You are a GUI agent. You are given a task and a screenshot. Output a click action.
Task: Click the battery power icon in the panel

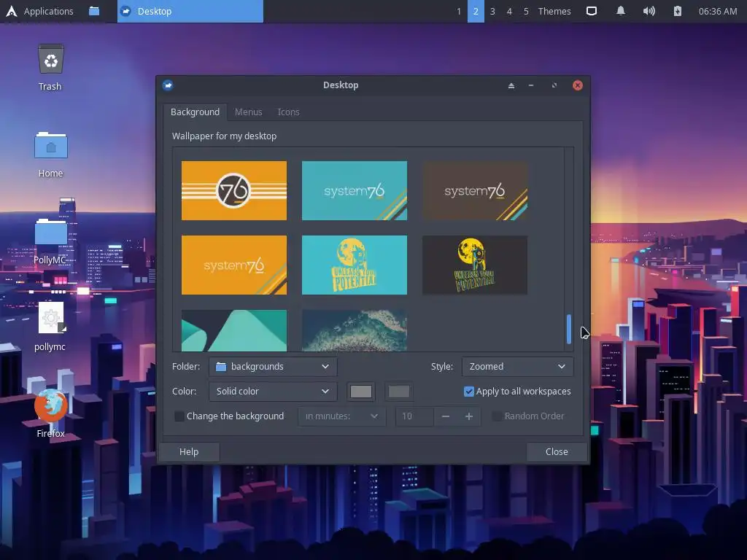678,11
